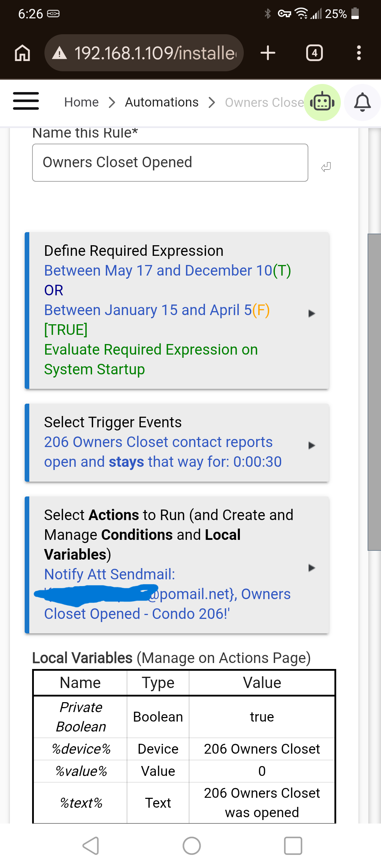This screenshot has width=381, height=868.
Task: Tap the browser home icon
Action: [22, 53]
